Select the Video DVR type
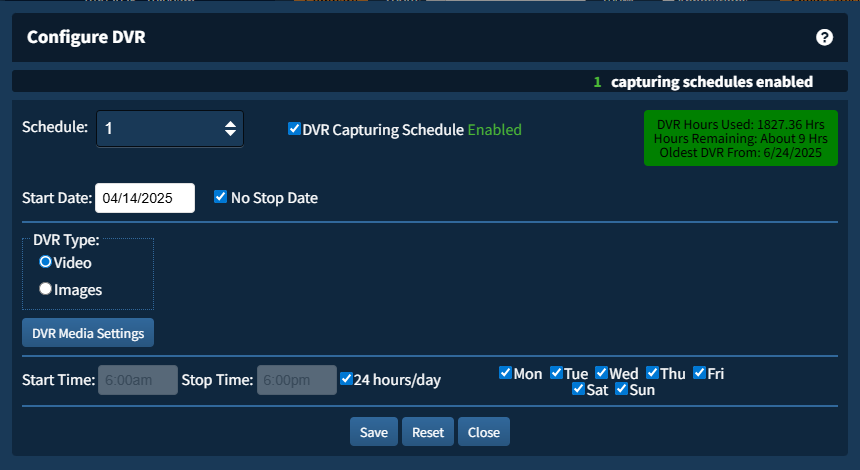This screenshot has width=860, height=470. tap(45, 262)
